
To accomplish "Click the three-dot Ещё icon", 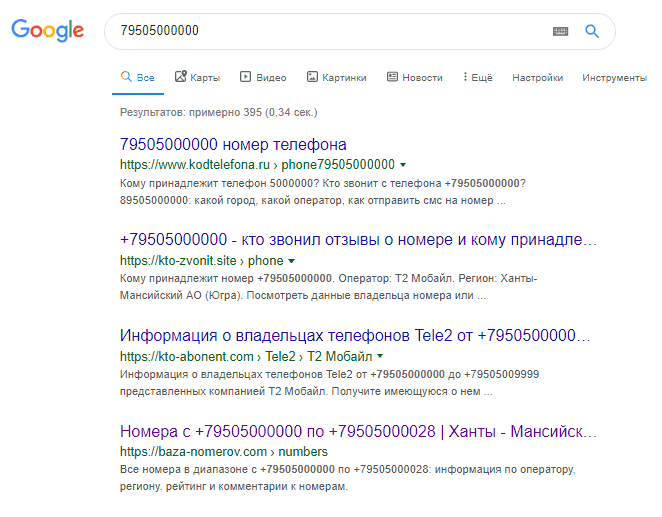I will [465, 76].
